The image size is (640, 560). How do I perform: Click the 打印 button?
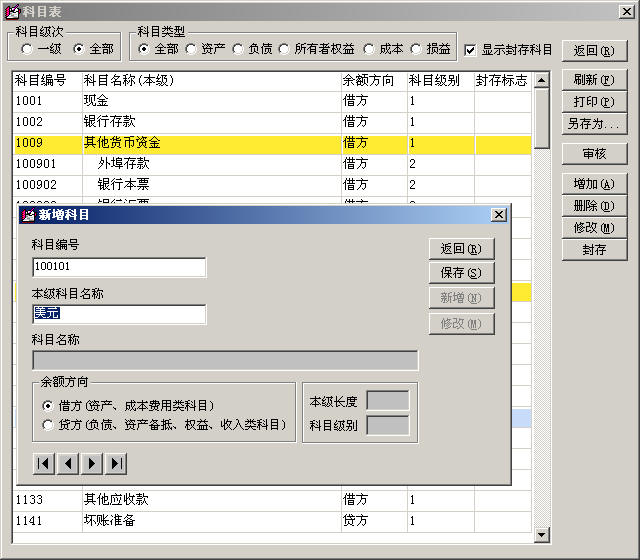click(593, 102)
